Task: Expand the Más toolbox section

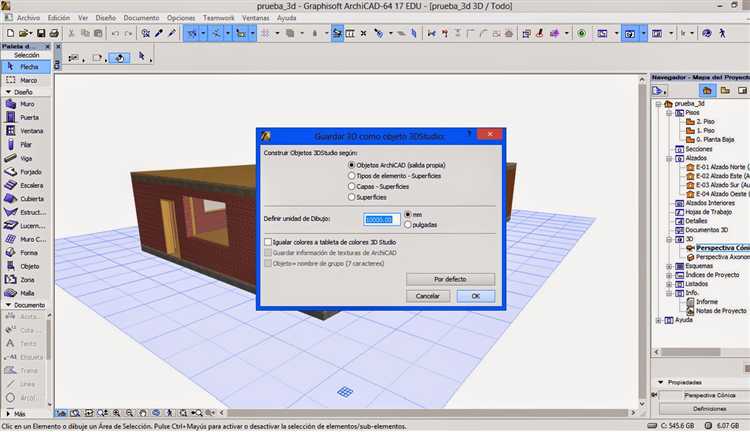Action: (8, 413)
